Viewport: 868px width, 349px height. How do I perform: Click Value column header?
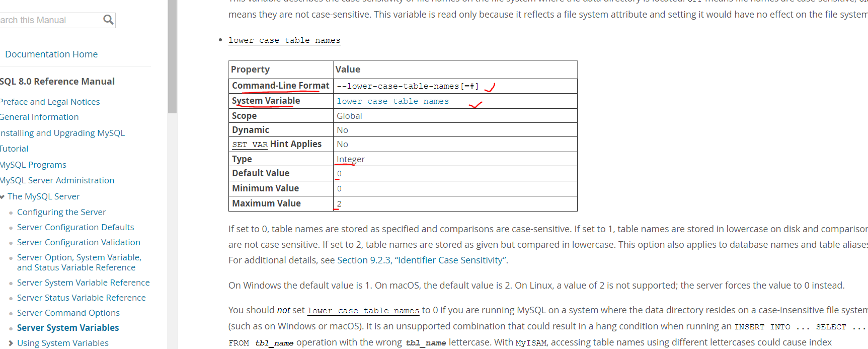pos(455,69)
